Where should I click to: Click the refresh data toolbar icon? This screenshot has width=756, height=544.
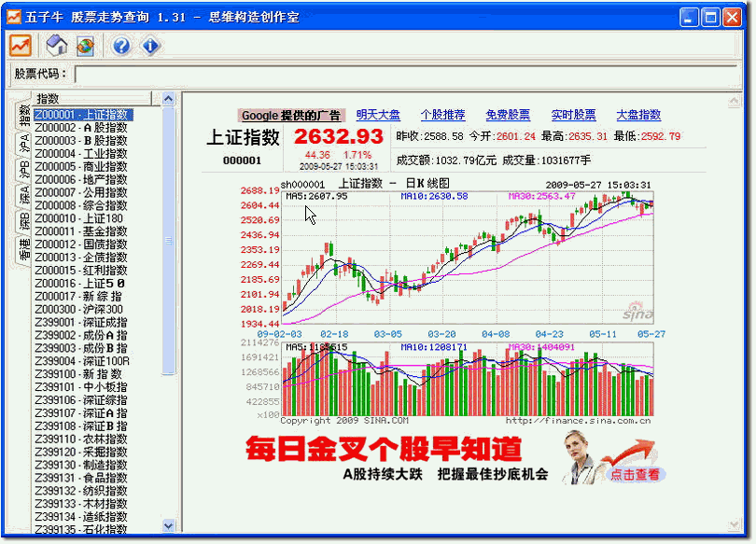point(85,47)
